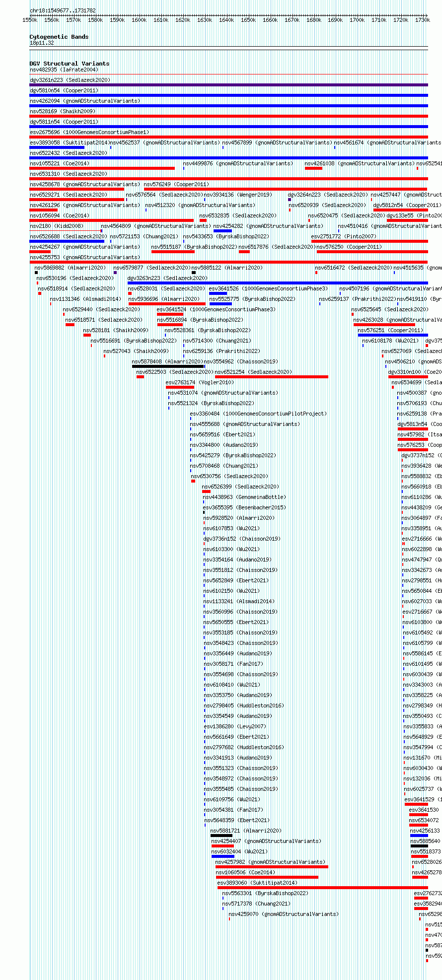Select nsv5515187 (ByrskaBishop2022) label
The image size is (442, 980).
(194, 247)
